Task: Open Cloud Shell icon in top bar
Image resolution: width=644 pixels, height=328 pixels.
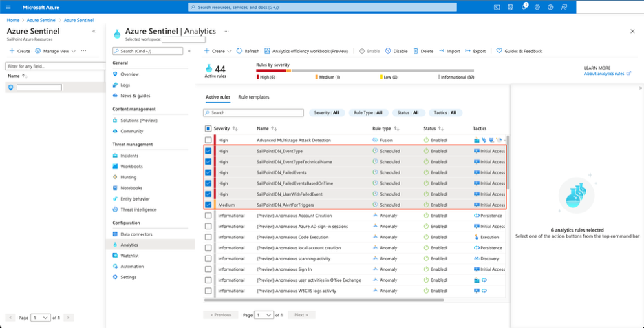Action: tap(497, 7)
